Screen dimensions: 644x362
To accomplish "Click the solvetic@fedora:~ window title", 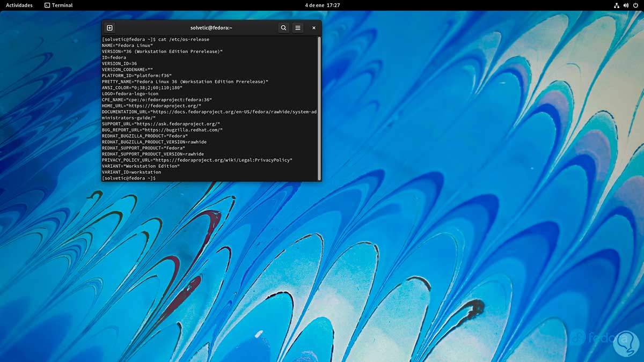I will click(211, 28).
